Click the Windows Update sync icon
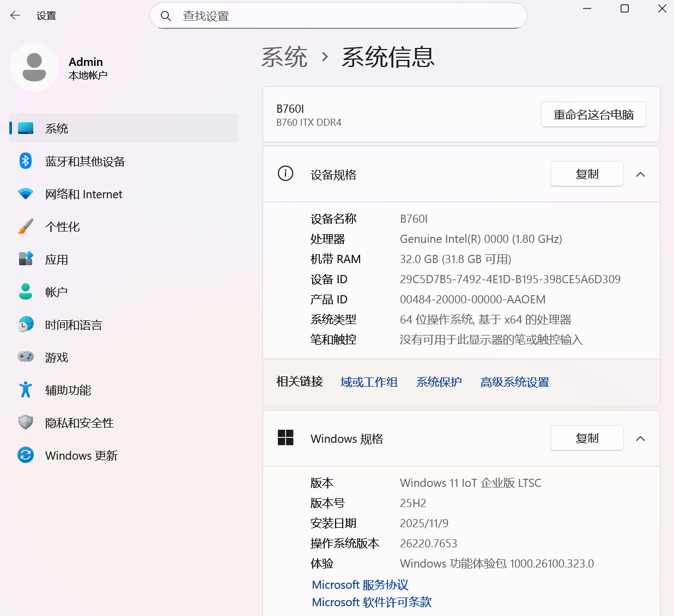Screen dimensions: 674x616 point(26,455)
